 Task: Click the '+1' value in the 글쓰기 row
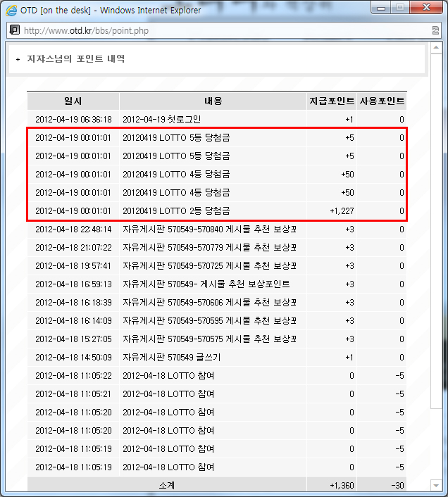[349, 358]
